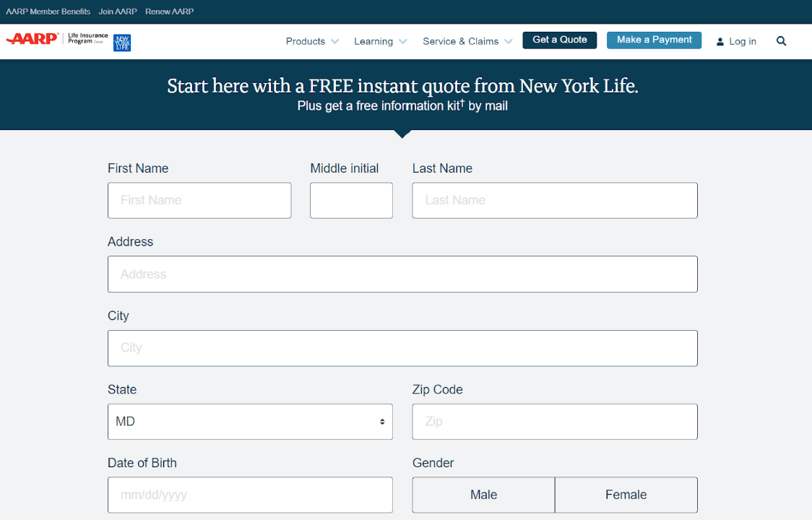Screen dimensions: 812x520
Task: Open the search magnifier icon
Action: point(781,41)
